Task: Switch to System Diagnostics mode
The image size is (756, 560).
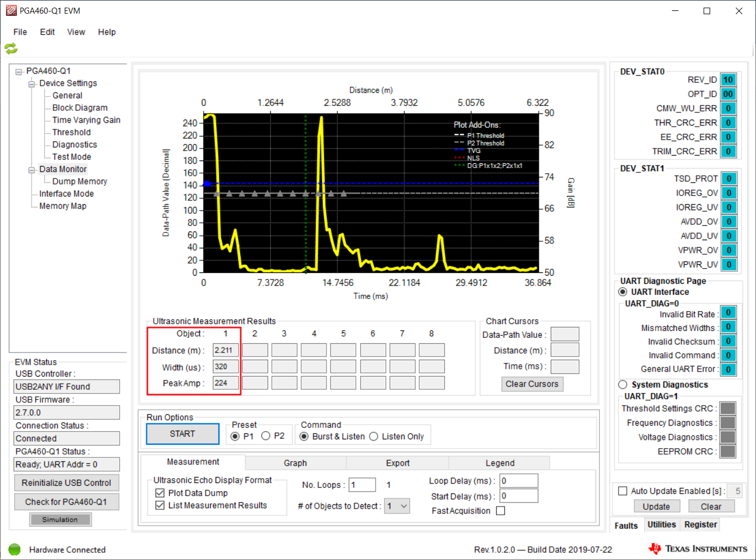Action: (x=623, y=384)
